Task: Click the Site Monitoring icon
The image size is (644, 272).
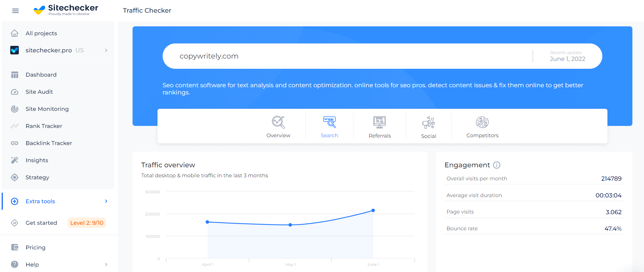Action: click(14, 109)
